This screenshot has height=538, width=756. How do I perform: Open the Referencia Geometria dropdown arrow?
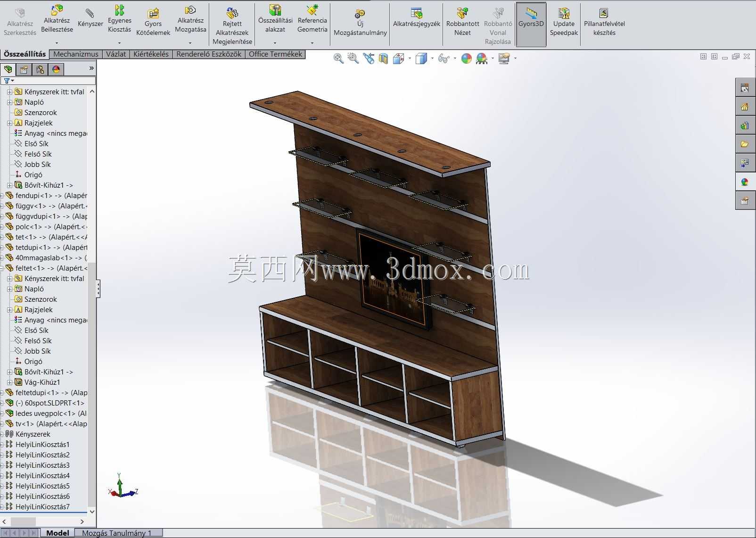pos(312,43)
